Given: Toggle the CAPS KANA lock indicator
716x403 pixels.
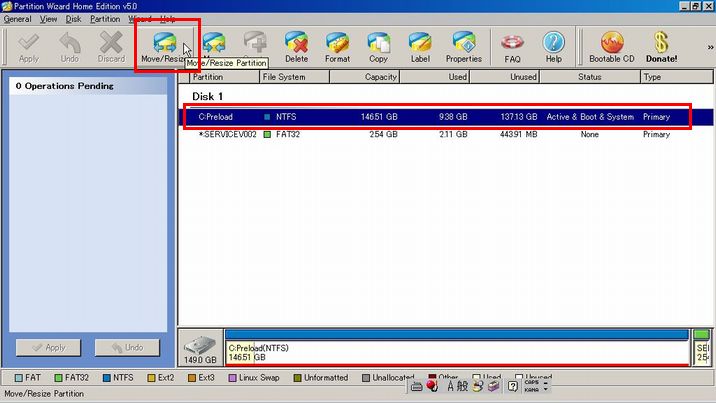Looking at the screenshot, I should point(532,386).
